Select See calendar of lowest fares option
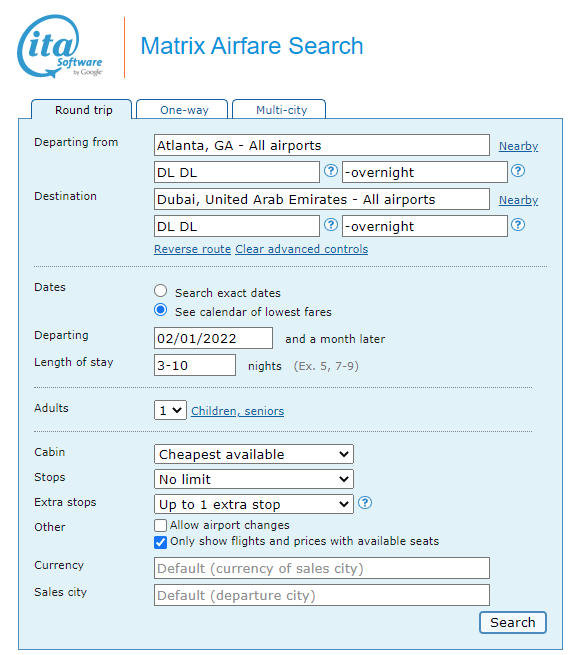 tap(160, 310)
